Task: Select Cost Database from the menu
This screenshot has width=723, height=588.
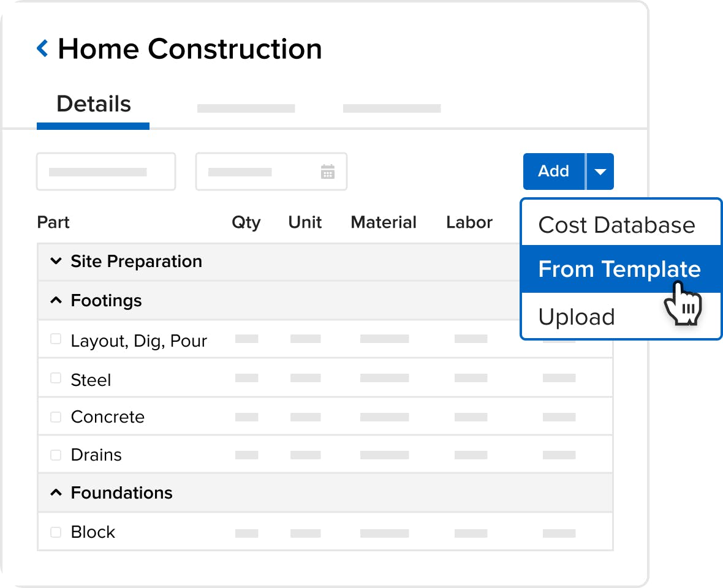Action: (x=616, y=225)
